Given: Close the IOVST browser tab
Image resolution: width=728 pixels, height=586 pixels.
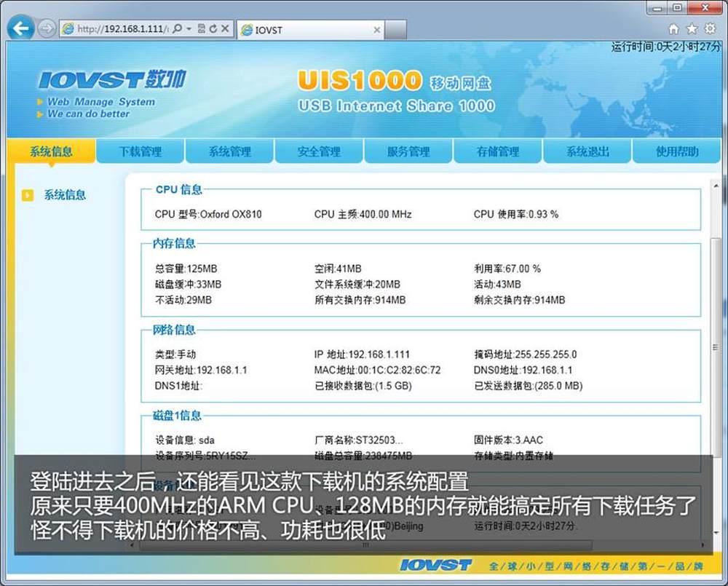Looking at the screenshot, I should coord(376,30).
